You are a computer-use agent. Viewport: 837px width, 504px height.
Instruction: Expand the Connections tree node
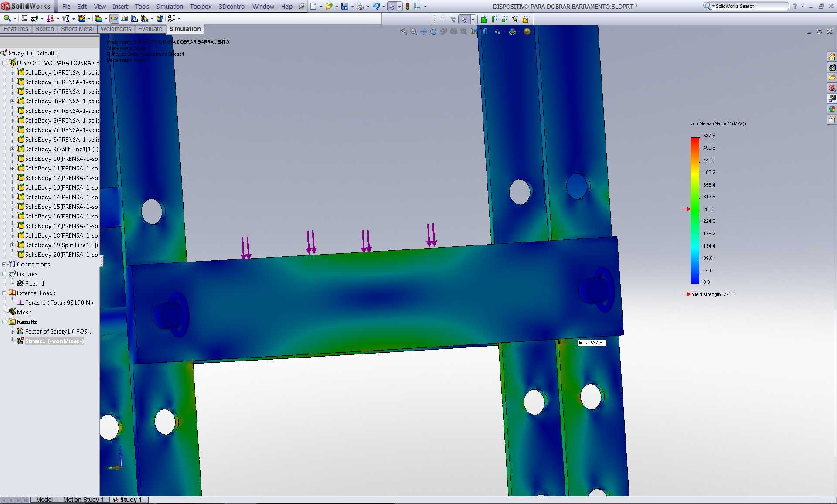click(4, 264)
